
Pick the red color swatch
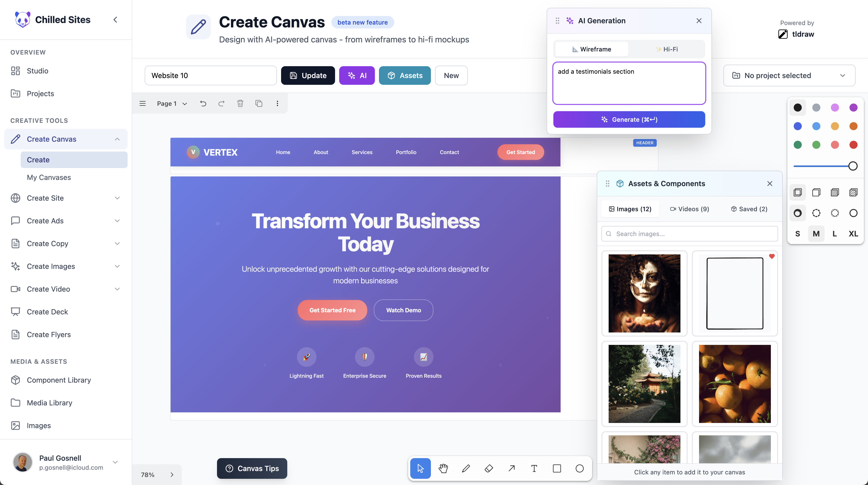pyautogui.click(x=853, y=145)
